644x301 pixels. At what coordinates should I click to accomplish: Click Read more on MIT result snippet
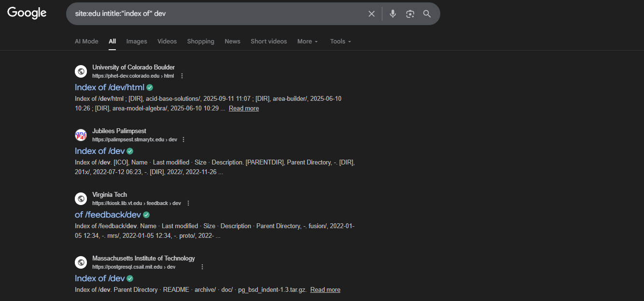click(325, 290)
